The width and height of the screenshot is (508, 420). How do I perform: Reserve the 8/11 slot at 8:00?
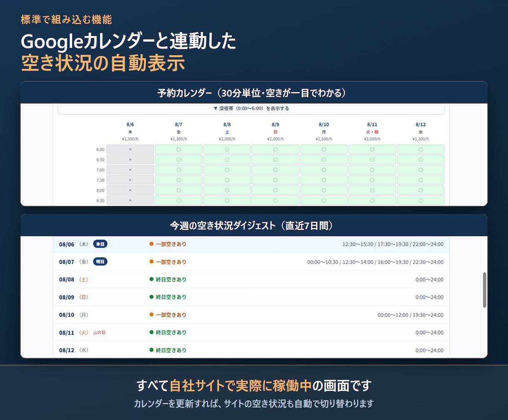pos(372,190)
